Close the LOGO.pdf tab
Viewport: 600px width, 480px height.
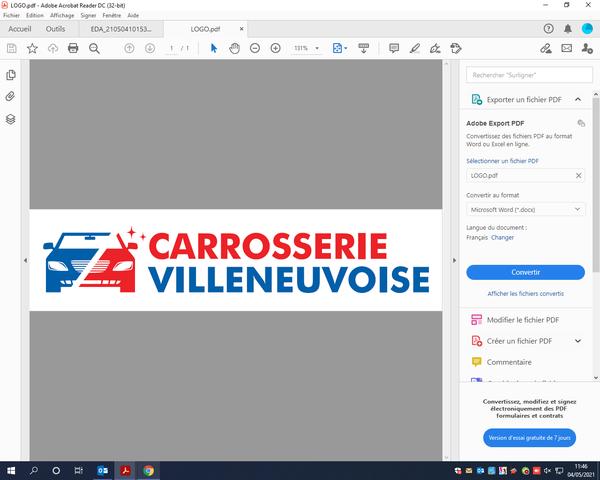(x=241, y=29)
